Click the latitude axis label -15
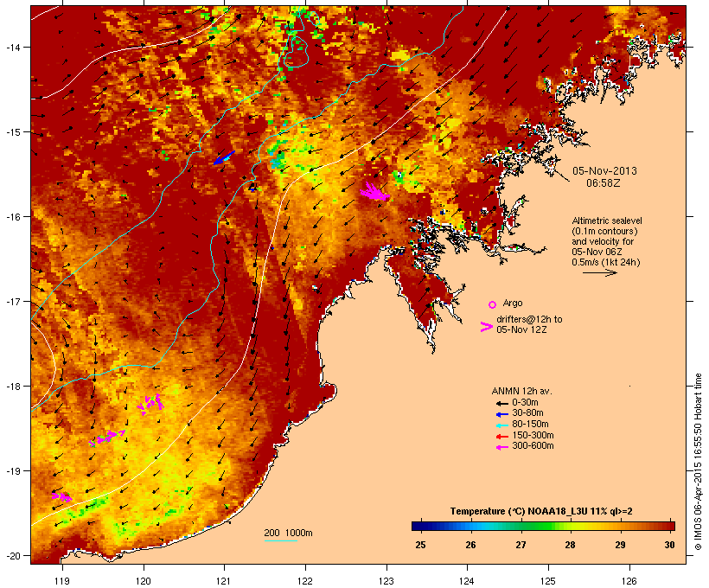This screenshot has width=709, height=588. point(12,132)
